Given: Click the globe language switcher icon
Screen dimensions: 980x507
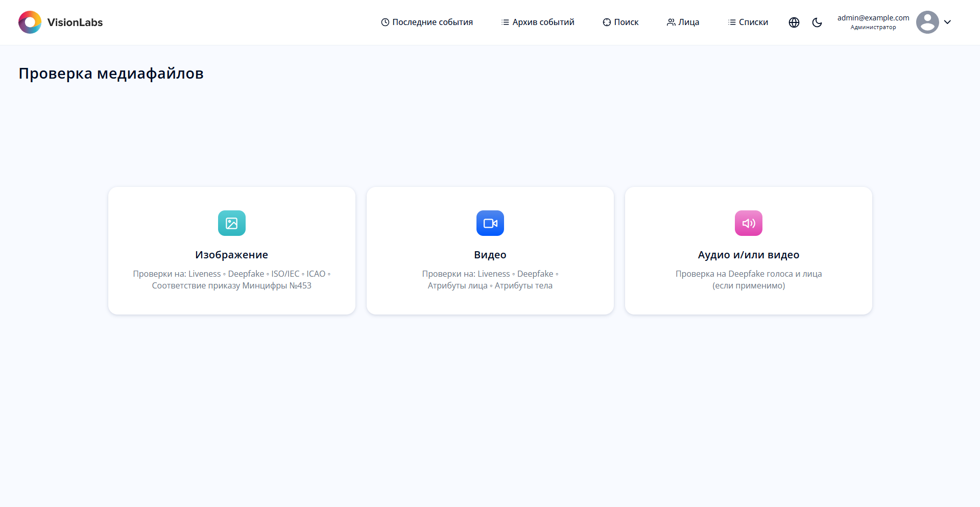Looking at the screenshot, I should pos(794,22).
